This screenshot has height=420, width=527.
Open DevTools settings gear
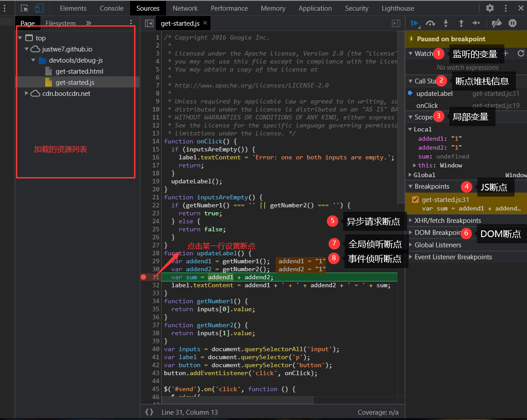click(490, 8)
